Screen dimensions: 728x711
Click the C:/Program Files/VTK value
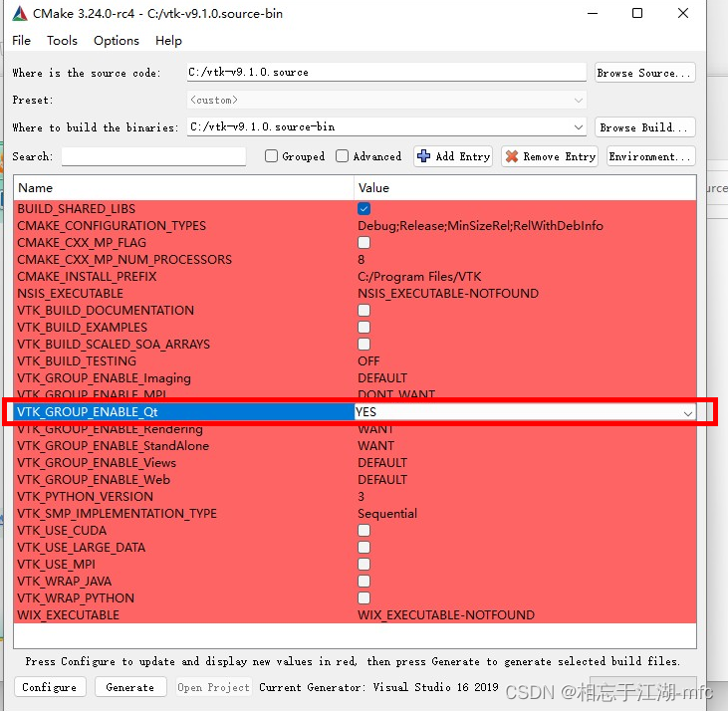click(419, 277)
